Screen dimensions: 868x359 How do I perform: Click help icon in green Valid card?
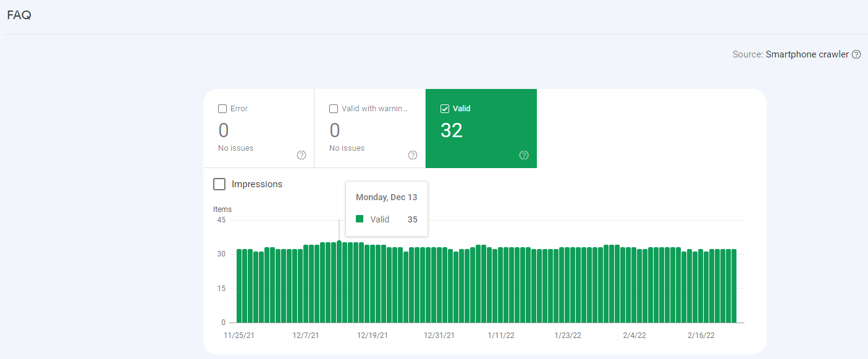(x=524, y=155)
